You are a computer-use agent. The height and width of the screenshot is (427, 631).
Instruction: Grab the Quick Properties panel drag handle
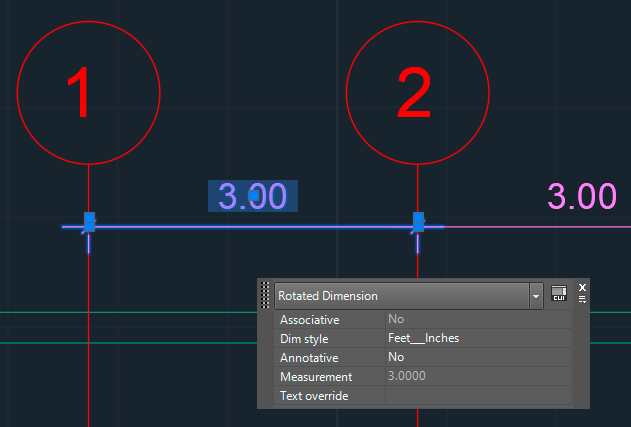click(x=265, y=295)
